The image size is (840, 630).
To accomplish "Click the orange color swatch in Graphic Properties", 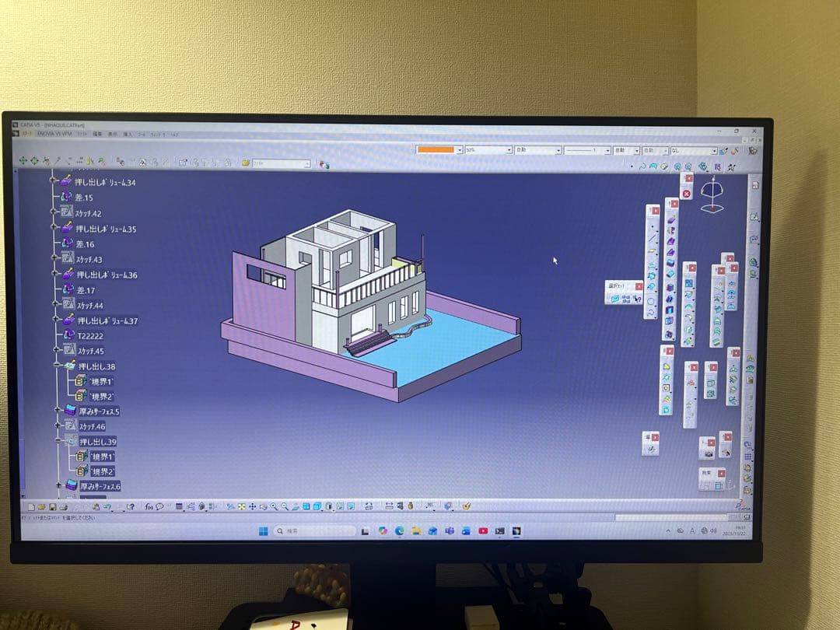I will (436, 148).
